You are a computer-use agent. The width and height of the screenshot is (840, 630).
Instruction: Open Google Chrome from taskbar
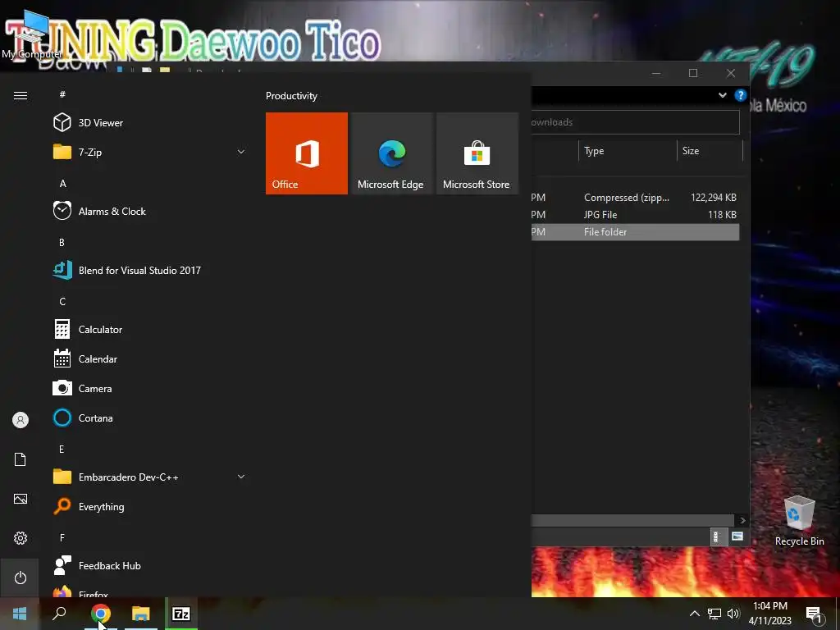coord(101,614)
